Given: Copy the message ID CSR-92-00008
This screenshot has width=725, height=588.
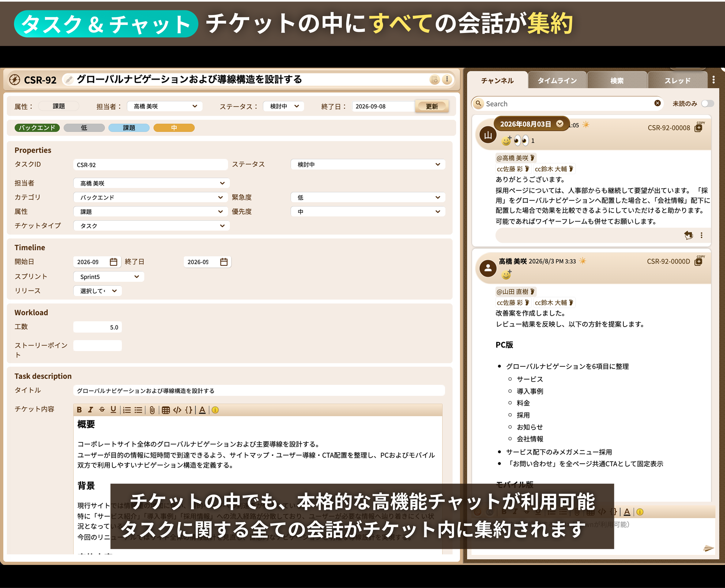Looking at the screenshot, I should coord(698,127).
